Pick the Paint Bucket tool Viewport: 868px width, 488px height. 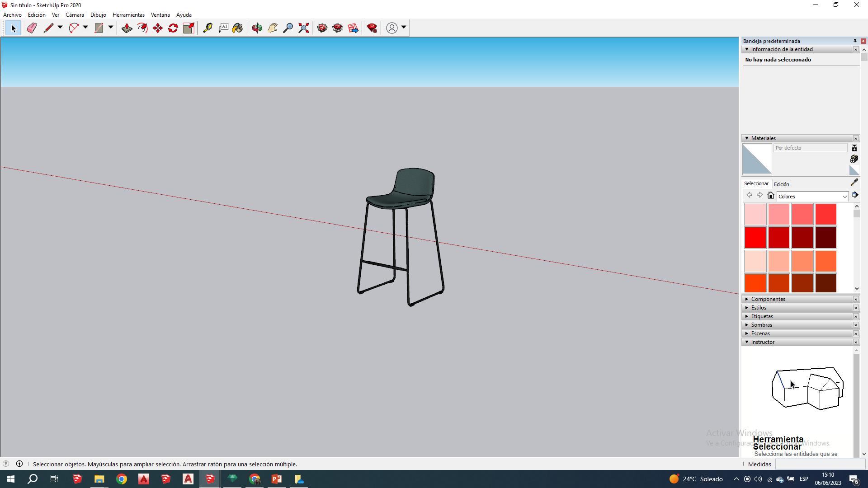tap(238, 28)
